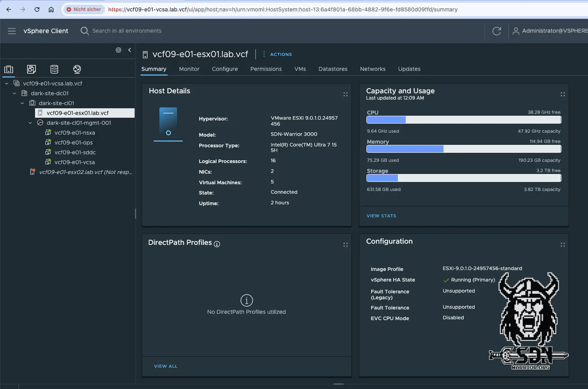Click the search magnifier icon
This screenshot has width=588, height=389.
[x=84, y=31]
